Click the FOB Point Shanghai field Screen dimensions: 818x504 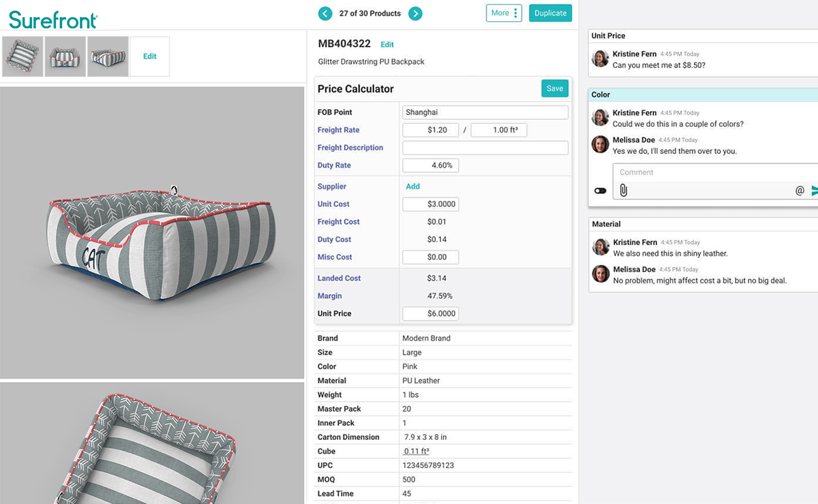tap(485, 112)
